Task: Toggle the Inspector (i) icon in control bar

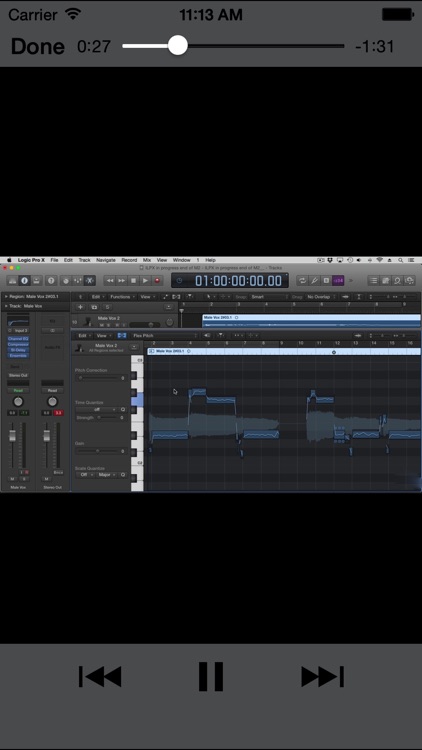Action: coord(24,281)
